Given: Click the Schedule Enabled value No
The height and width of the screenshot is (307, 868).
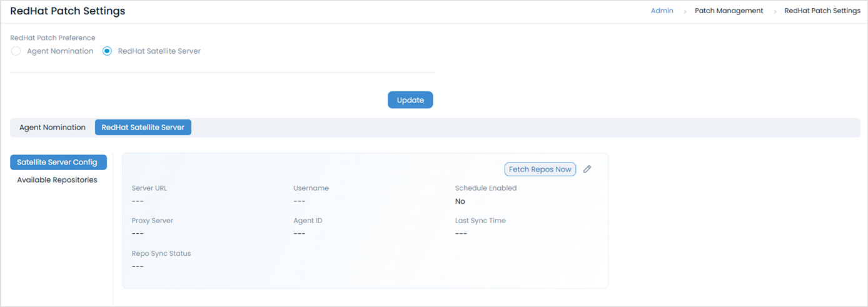Looking at the screenshot, I should pos(460,201).
